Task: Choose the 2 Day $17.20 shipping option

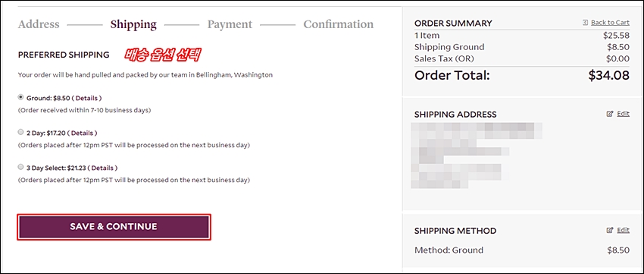Action: pos(20,133)
